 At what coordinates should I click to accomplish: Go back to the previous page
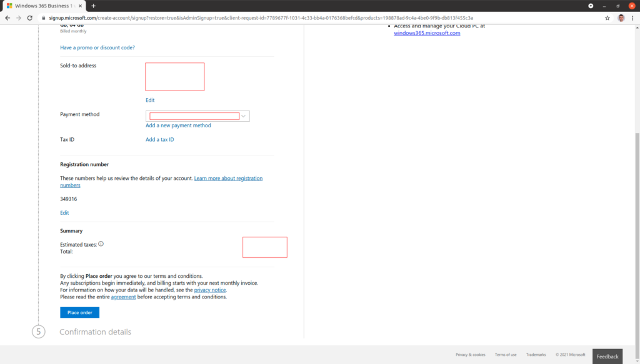tap(7, 18)
